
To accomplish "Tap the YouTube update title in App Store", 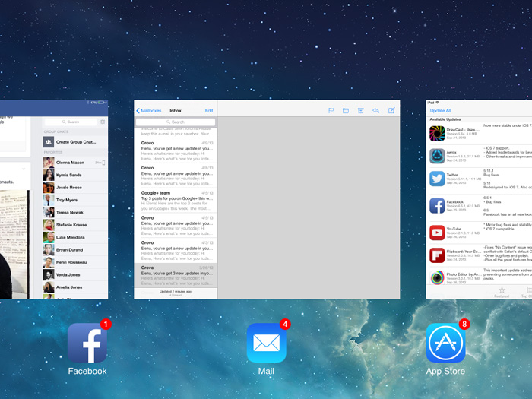I will click(x=454, y=229).
